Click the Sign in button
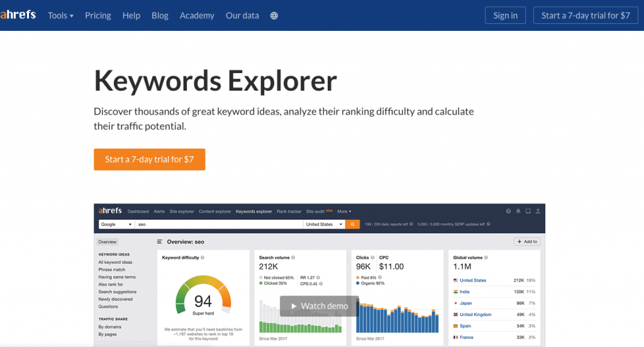The height and width of the screenshot is (347, 644). click(505, 15)
